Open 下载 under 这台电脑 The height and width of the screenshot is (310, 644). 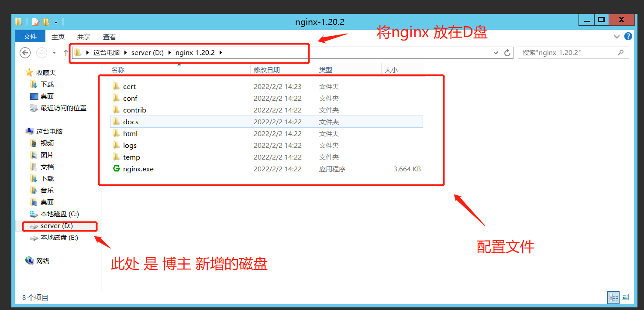point(47,178)
